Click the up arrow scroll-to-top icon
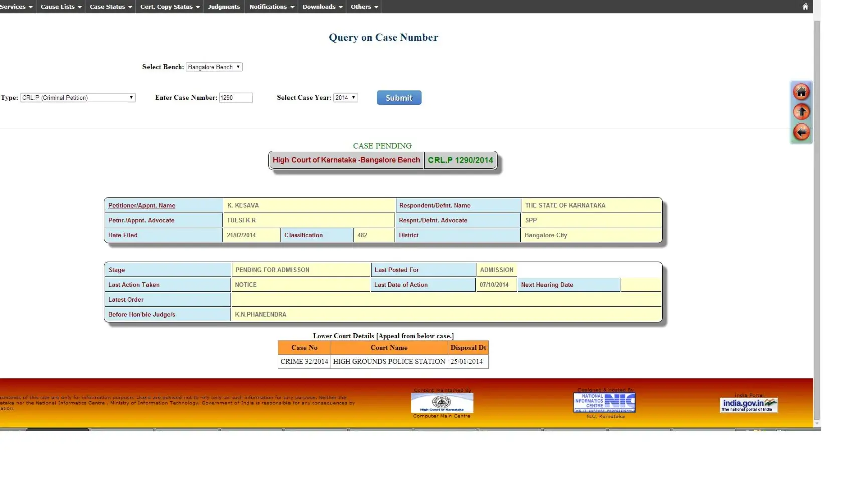868x502 pixels. (801, 112)
